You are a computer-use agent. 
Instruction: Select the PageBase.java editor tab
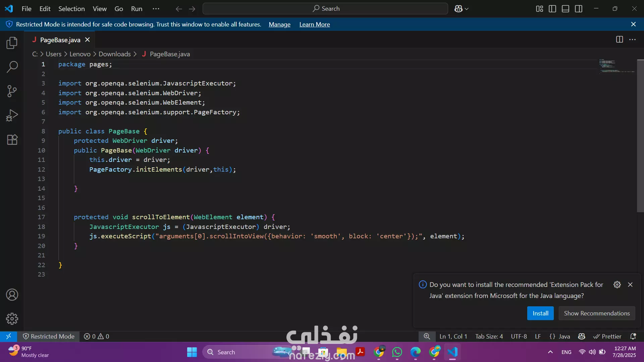[x=60, y=40]
